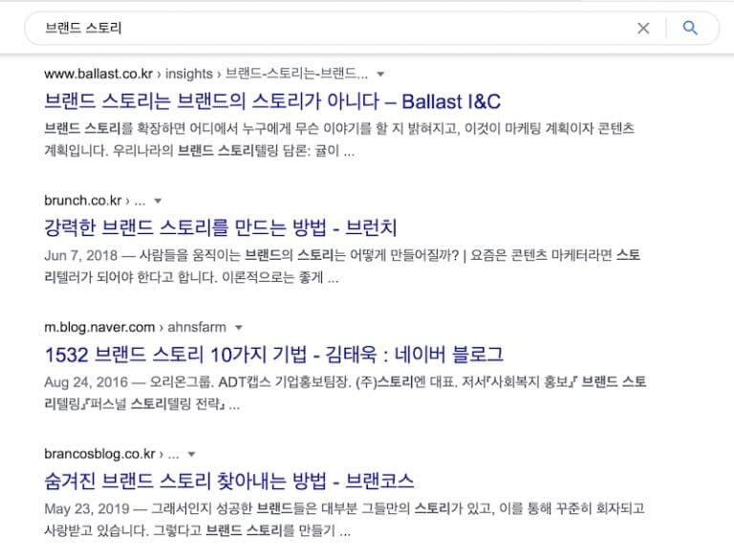Image resolution: width=734 pixels, height=560 pixels.
Task: Click into the search field containing 브랜드 스토리
Action: click(x=328, y=28)
